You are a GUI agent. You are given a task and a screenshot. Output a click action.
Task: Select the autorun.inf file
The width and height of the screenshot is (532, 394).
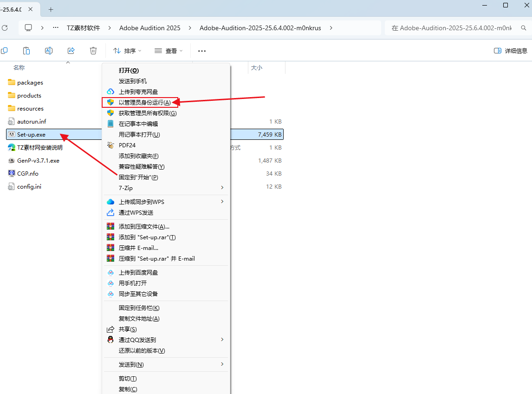[x=27, y=122]
